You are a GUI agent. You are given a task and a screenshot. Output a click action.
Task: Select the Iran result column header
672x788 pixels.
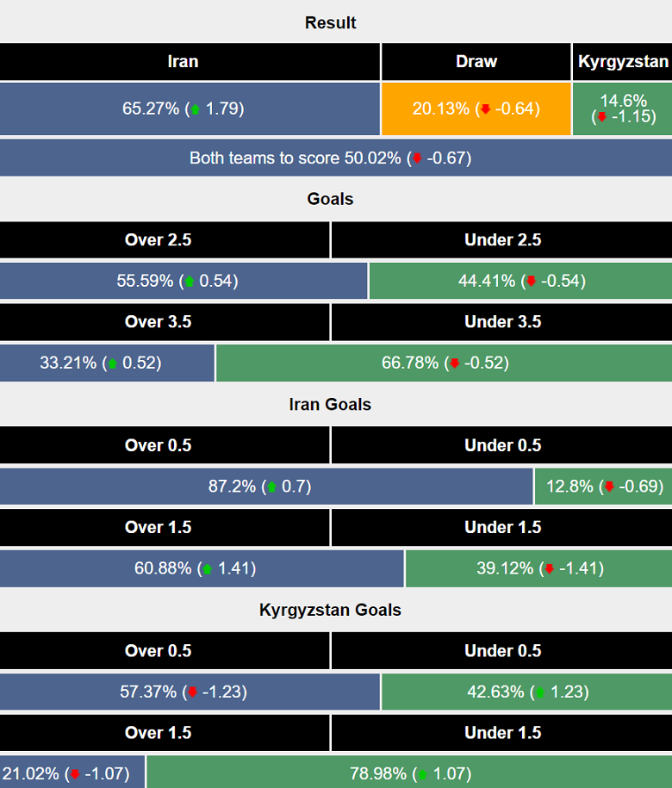click(x=183, y=62)
